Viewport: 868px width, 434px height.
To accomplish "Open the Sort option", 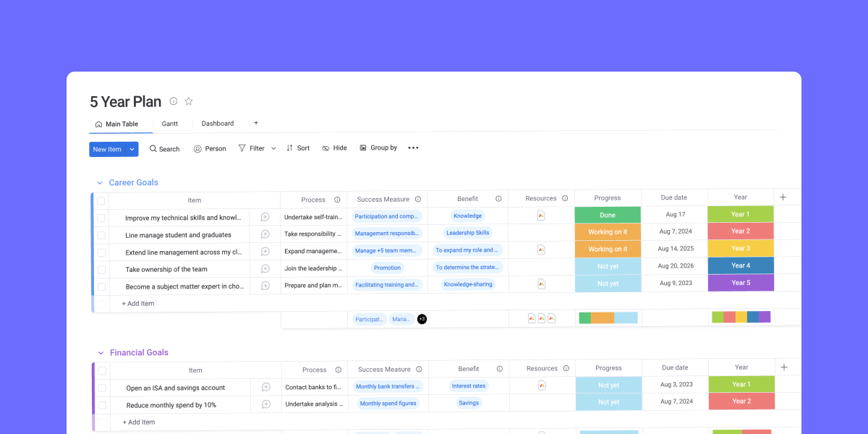I will (x=297, y=148).
